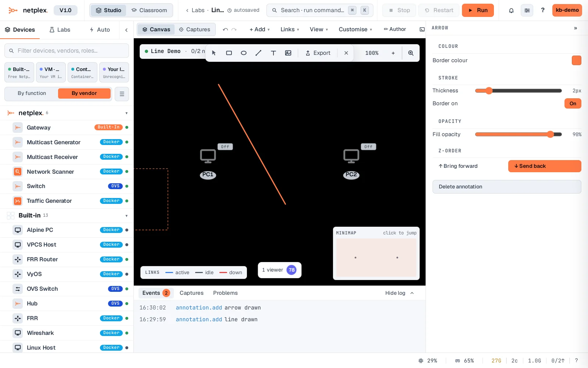Toggle the VM filter chip
Image resolution: width=588 pixels, height=368 pixels.
pyautogui.click(x=51, y=72)
